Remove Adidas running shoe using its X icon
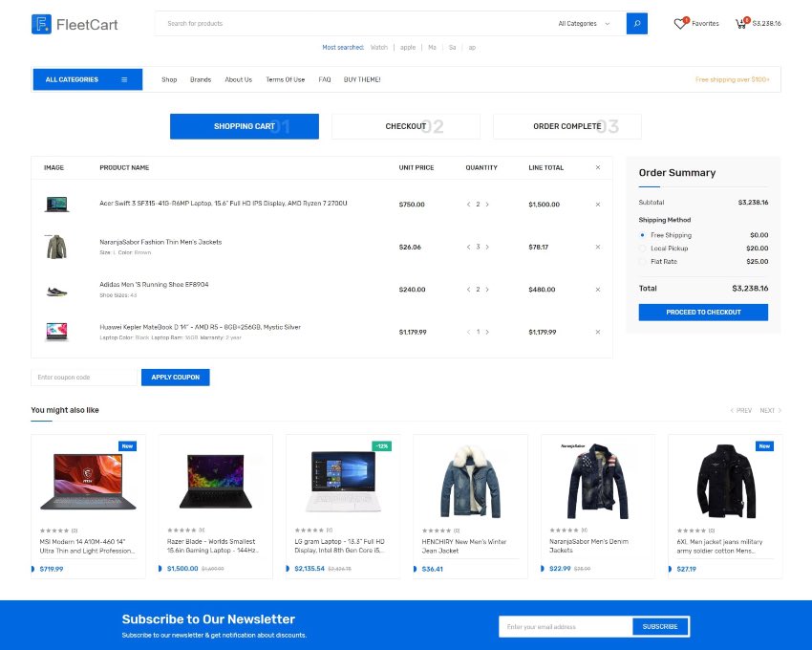The image size is (812, 650). click(598, 290)
